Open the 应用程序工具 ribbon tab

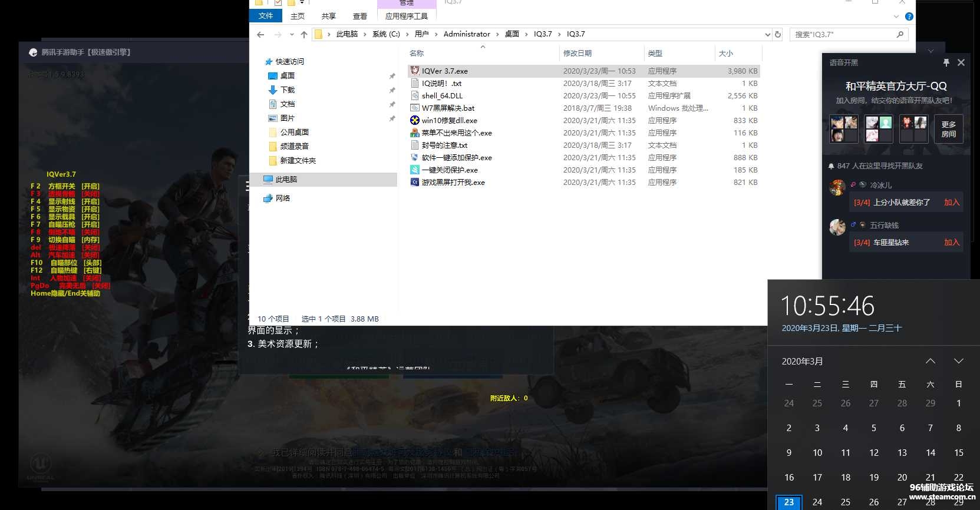[407, 16]
